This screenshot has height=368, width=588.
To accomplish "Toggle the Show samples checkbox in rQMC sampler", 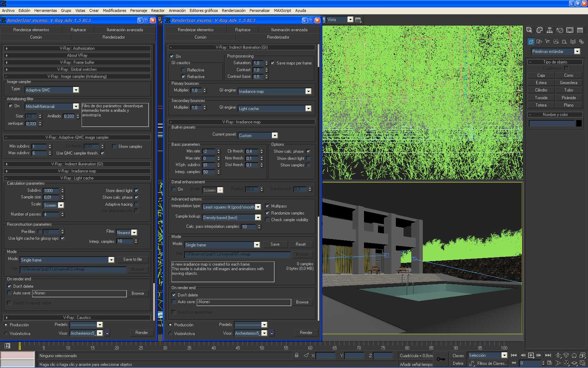I will (x=114, y=146).
